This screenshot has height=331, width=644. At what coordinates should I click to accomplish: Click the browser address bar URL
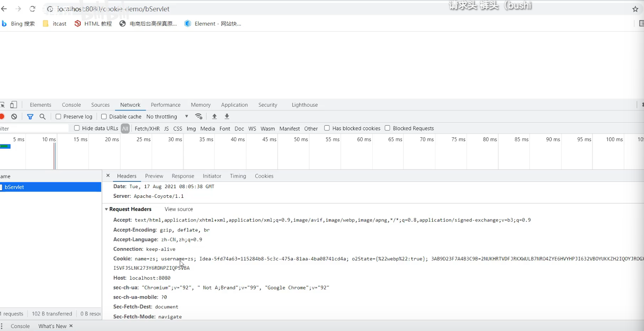(x=113, y=9)
